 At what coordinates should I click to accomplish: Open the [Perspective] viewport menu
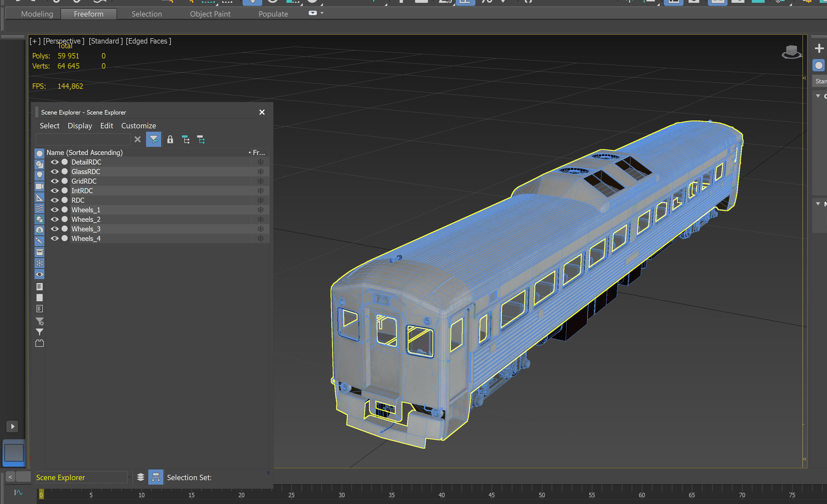click(x=64, y=41)
